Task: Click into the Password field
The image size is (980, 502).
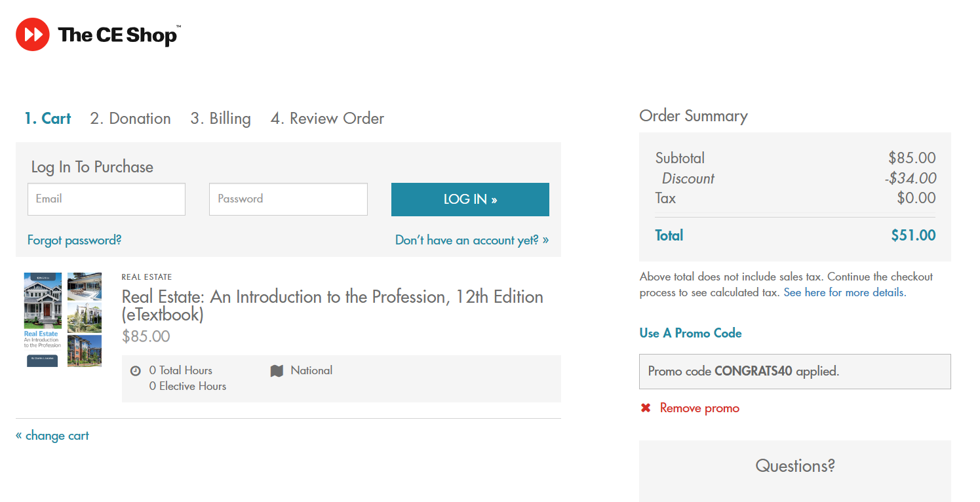Action: [x=288, y=199]
